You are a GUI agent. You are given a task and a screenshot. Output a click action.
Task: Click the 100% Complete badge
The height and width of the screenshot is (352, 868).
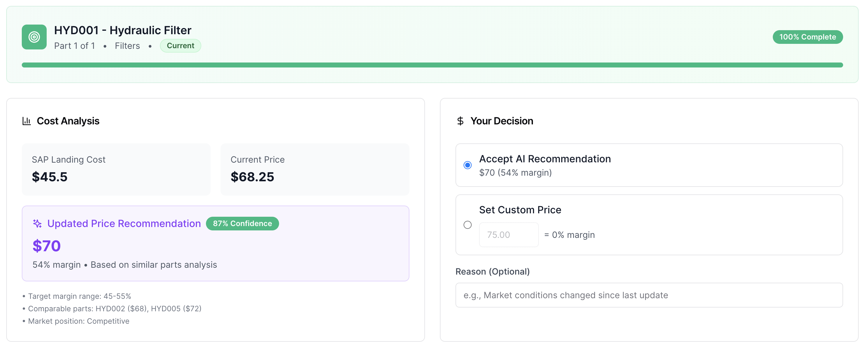pos(807,37)
